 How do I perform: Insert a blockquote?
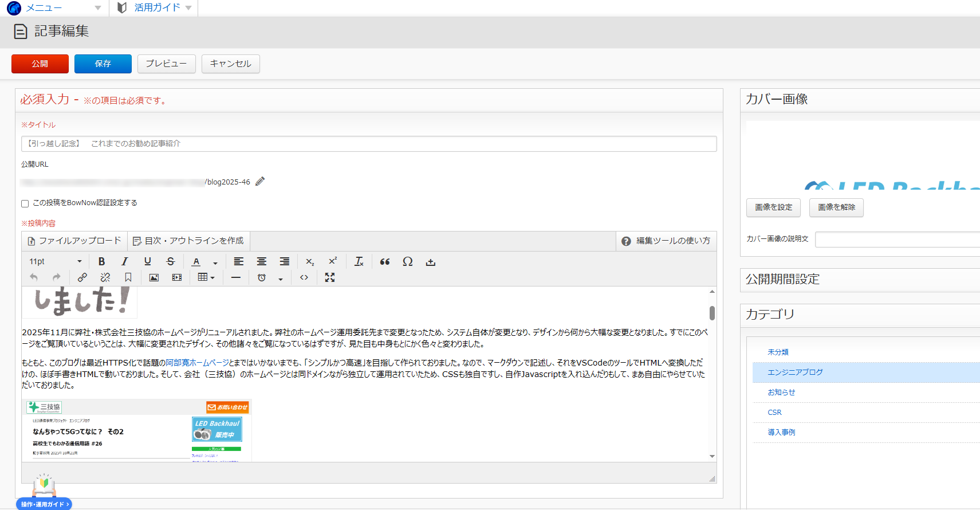click(385, 261)
